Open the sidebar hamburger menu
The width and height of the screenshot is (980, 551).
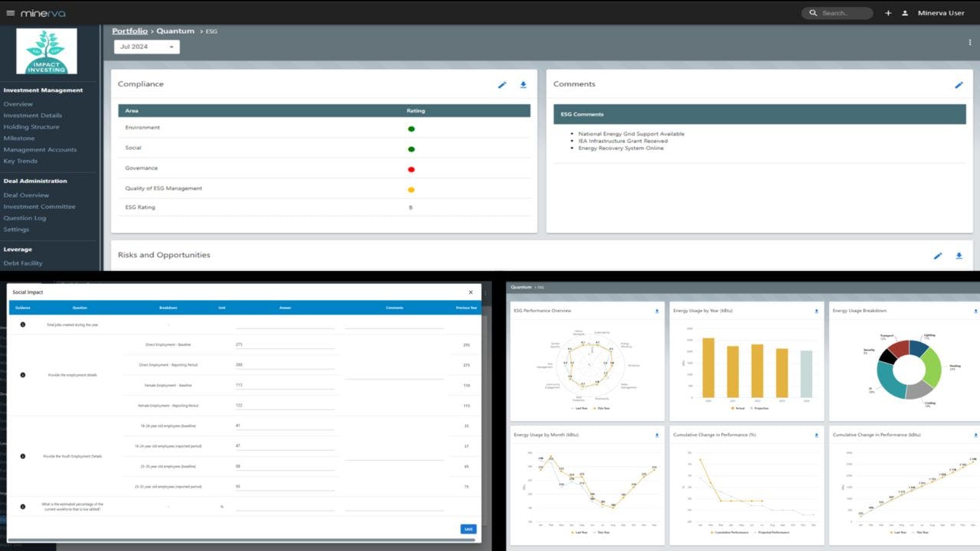(11, 12)
